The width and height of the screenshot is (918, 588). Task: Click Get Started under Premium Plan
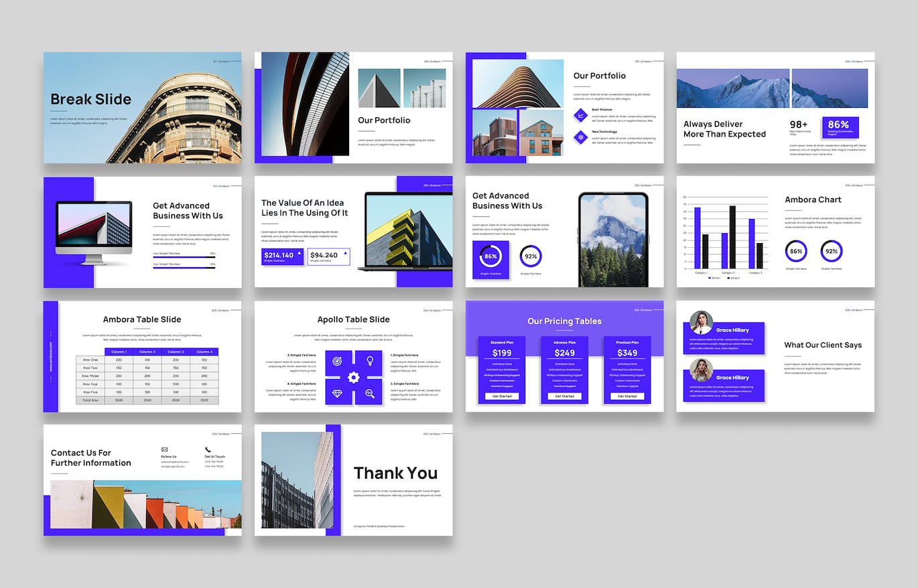[x=627, y=396]
